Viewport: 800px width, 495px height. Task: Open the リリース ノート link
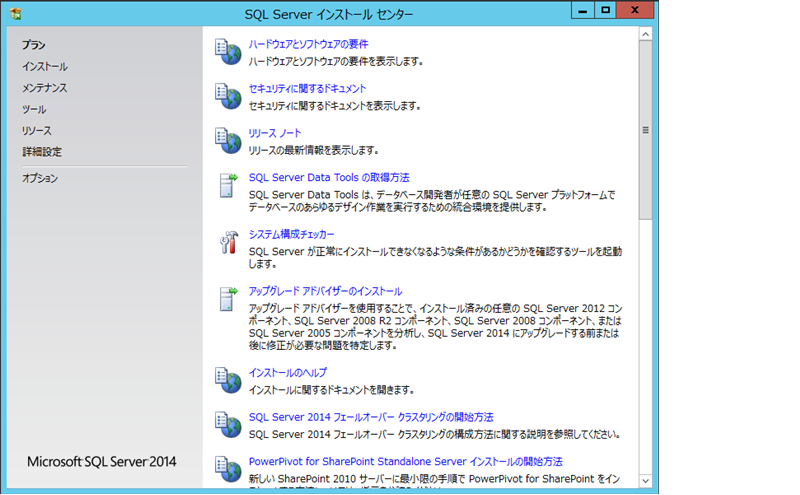(274, 133)
